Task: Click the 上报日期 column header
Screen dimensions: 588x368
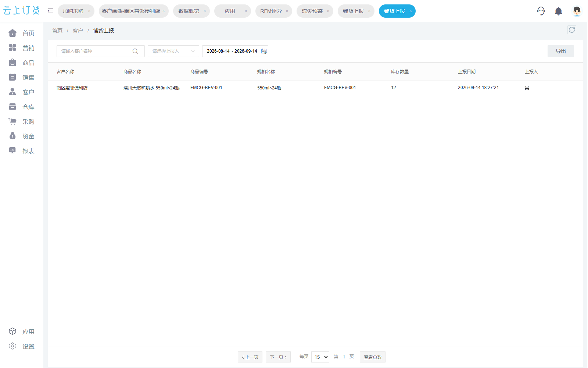Action: [x=467, y=72]
